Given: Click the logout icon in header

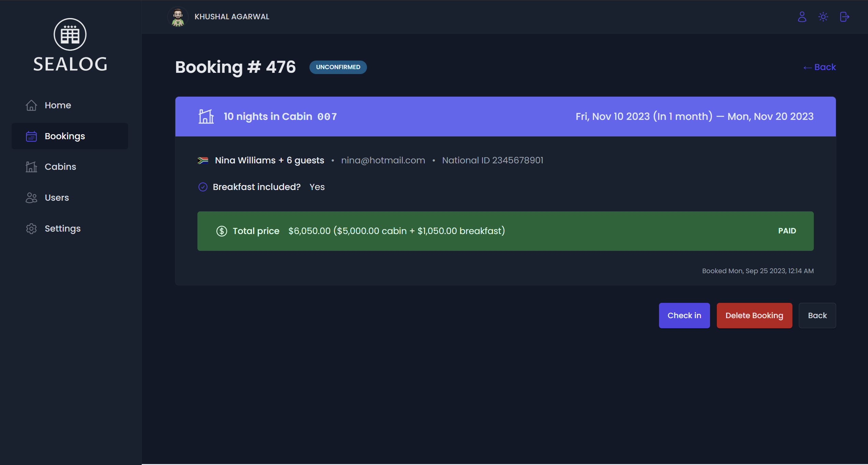Looking at the screenshot, I should click(844, 17).
